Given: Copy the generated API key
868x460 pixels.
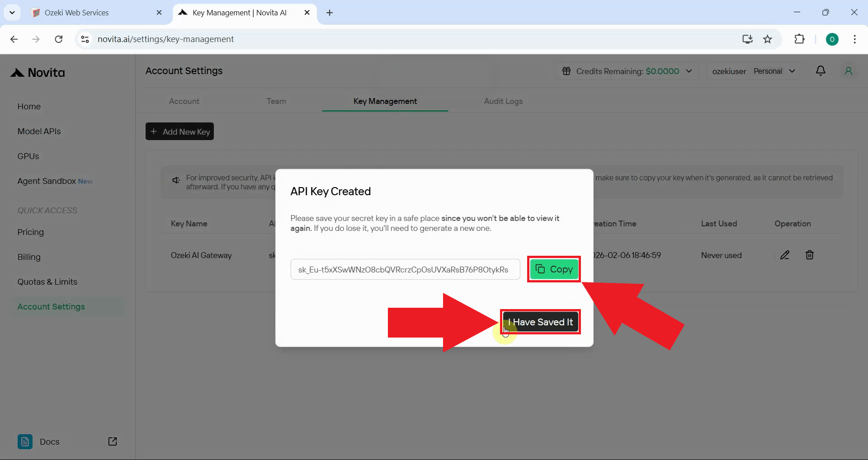Looking at the screenshot, I should [553, 269].
